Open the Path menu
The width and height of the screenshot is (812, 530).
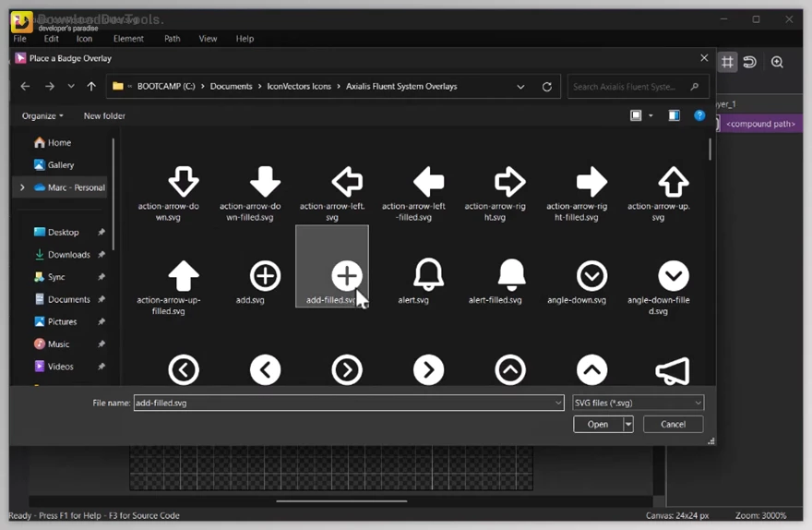point(172,39)
